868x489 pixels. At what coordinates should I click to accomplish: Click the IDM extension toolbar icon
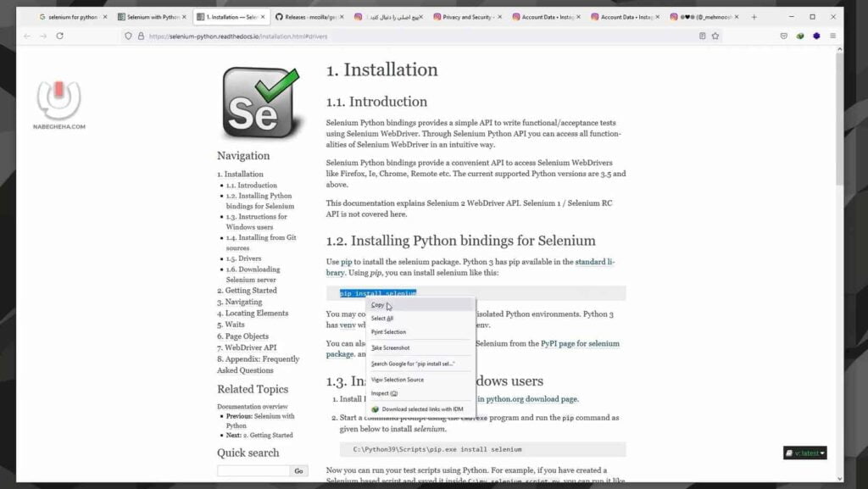pyautogui.click(x=800, y=36)
